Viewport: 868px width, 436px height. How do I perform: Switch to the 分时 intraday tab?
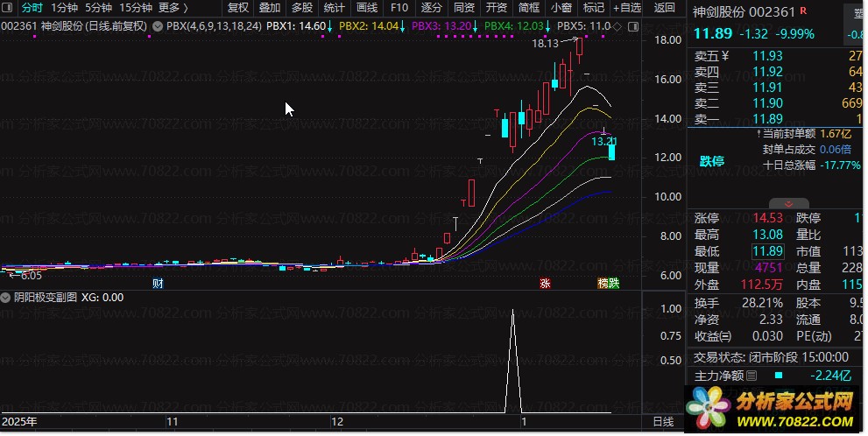pyautogui.click(x=32, y=8)
